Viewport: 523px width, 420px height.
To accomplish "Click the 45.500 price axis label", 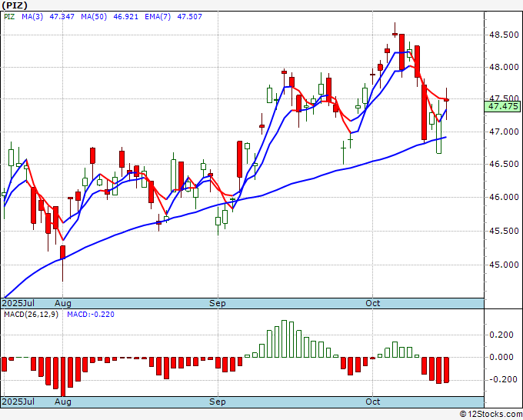I will 504,231.
